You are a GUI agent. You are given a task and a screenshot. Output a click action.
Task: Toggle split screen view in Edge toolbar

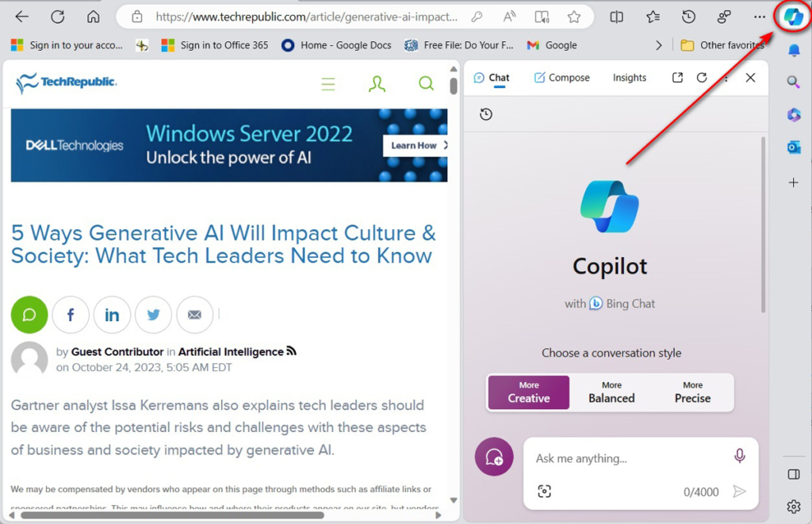click(794, 474)
